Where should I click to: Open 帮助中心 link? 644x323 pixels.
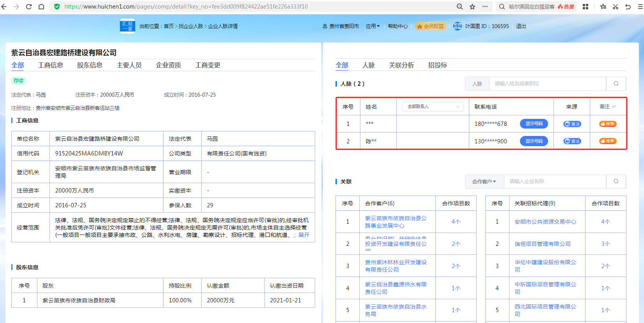click(398, 26)
